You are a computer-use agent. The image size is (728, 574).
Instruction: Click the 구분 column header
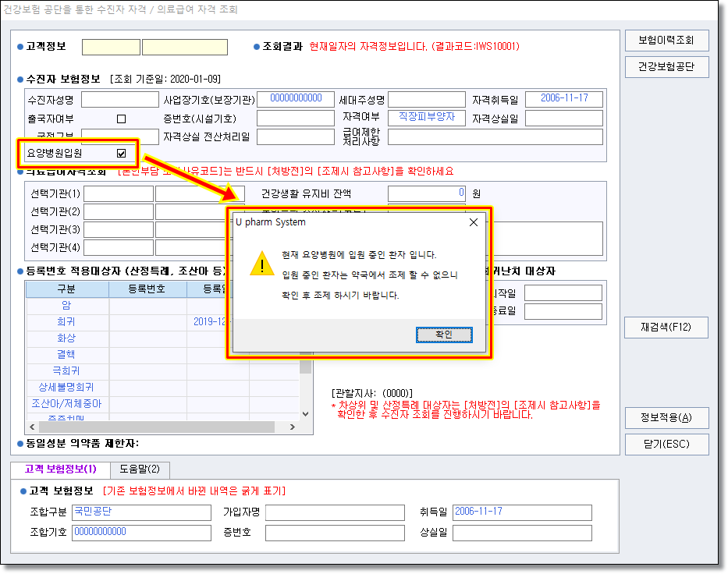tap(66, 289)
